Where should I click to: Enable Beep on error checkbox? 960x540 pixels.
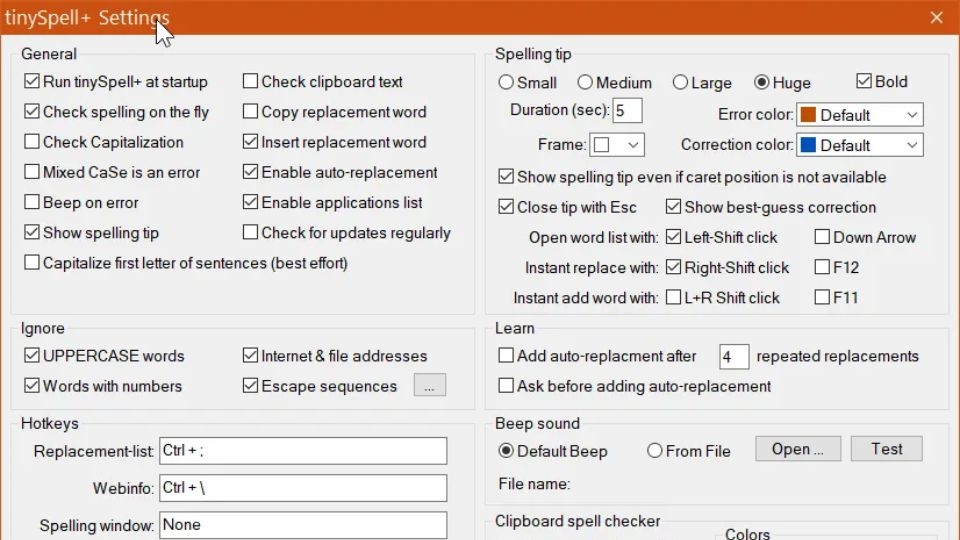[x=32, y=201]
